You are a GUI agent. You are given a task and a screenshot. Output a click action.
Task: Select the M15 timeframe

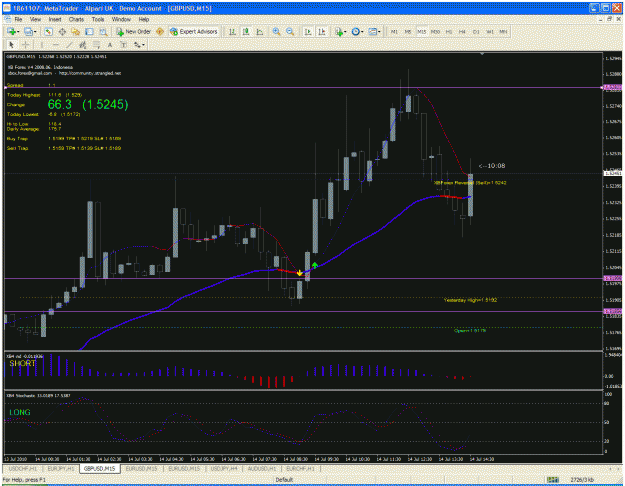pyautogui.click(x=421, y=31)
